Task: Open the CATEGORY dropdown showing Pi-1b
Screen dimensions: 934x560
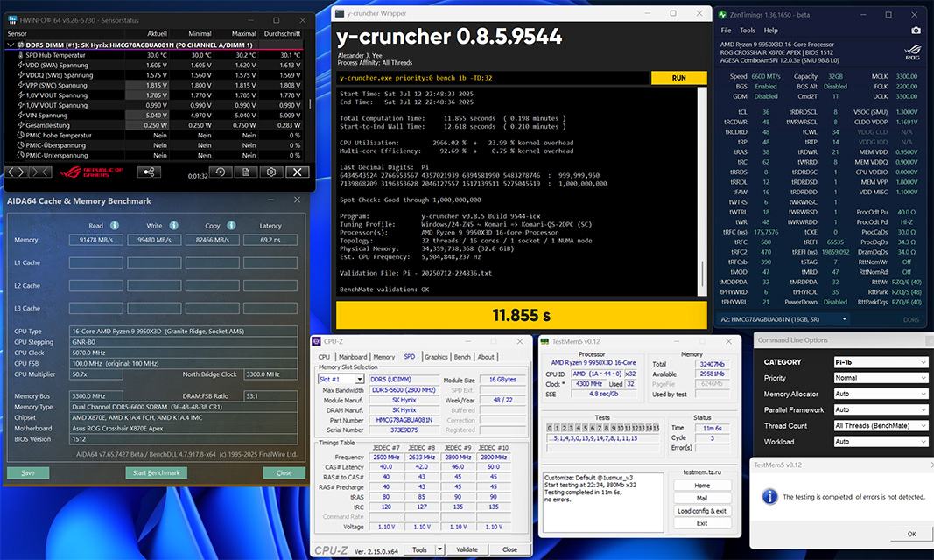Action: click(x=881, y=362)
